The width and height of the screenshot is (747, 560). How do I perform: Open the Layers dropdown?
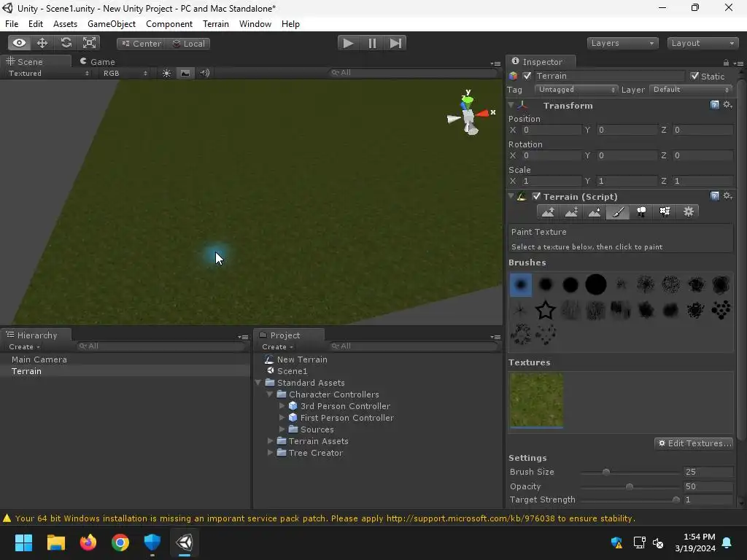coord(622,43)
